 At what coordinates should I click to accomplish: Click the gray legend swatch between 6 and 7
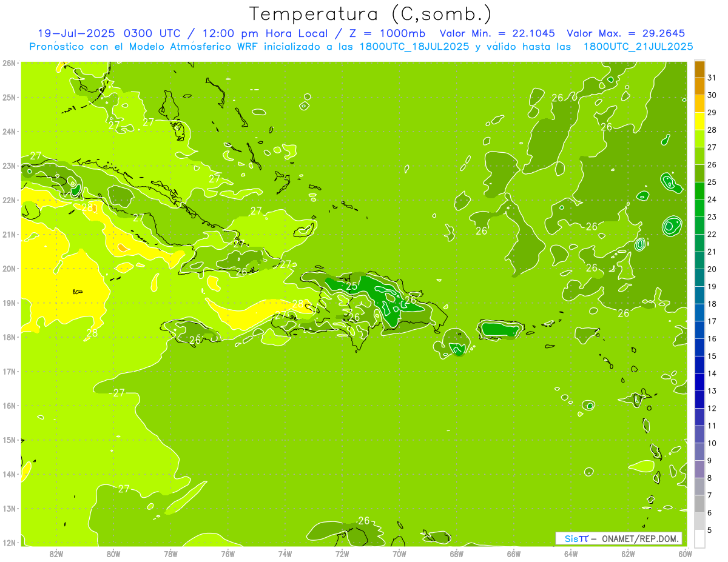coord(699,504)
